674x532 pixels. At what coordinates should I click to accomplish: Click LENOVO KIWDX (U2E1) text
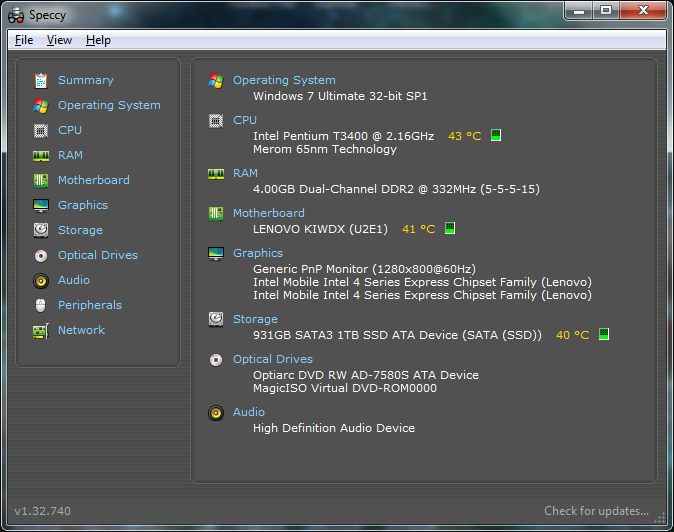(320, 229)
